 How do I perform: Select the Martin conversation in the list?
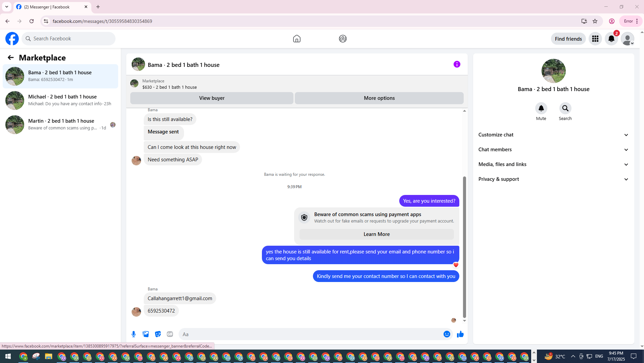[60, 125]
